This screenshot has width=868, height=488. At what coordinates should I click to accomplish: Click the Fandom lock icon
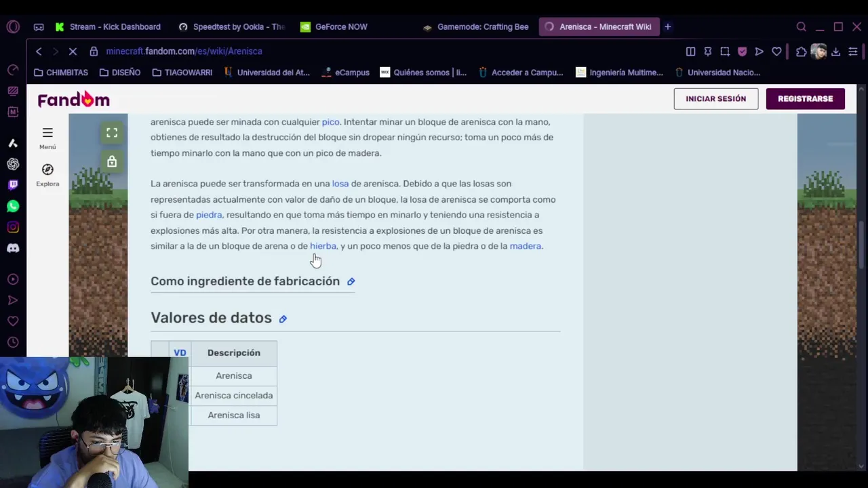(112, 161)
